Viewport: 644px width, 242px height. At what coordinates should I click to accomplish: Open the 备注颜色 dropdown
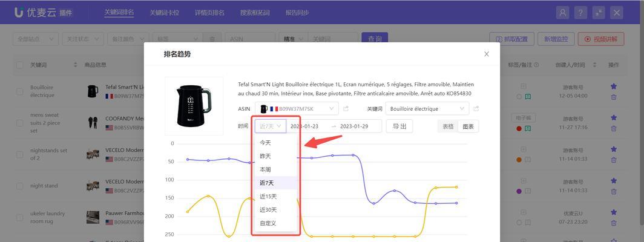point(128,39)
